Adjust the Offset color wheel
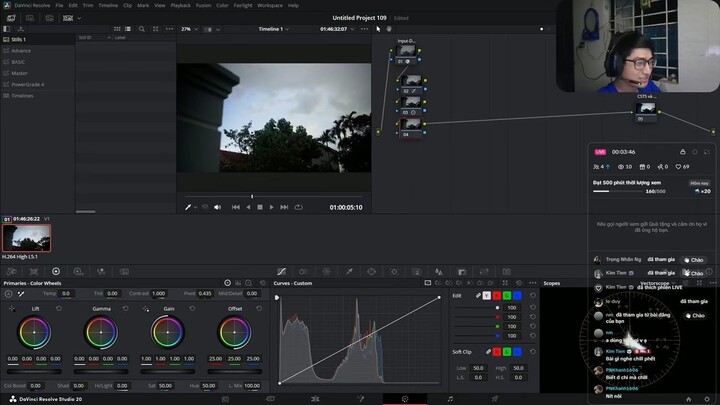Screen dimensions: 720x405 [x=234, y=332]
